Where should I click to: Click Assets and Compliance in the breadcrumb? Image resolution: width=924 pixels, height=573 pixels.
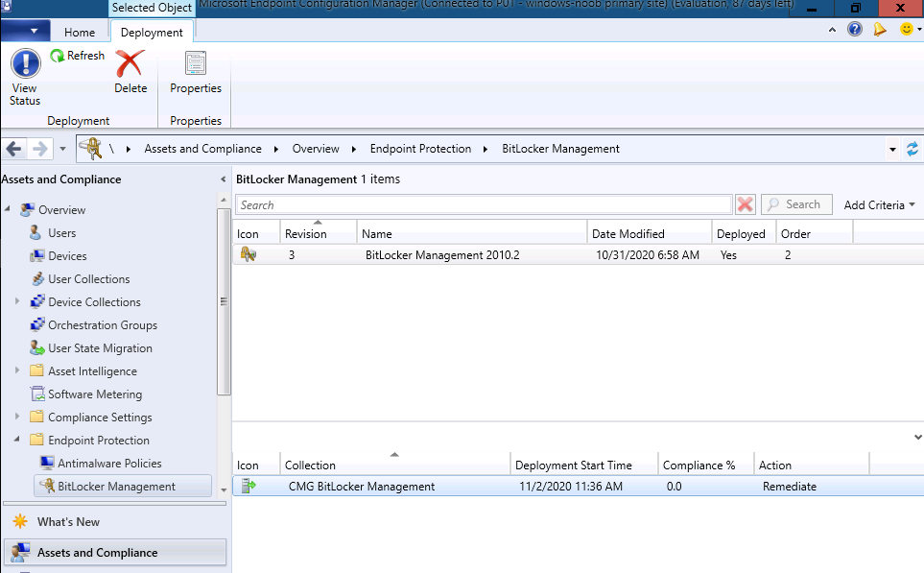202,149
